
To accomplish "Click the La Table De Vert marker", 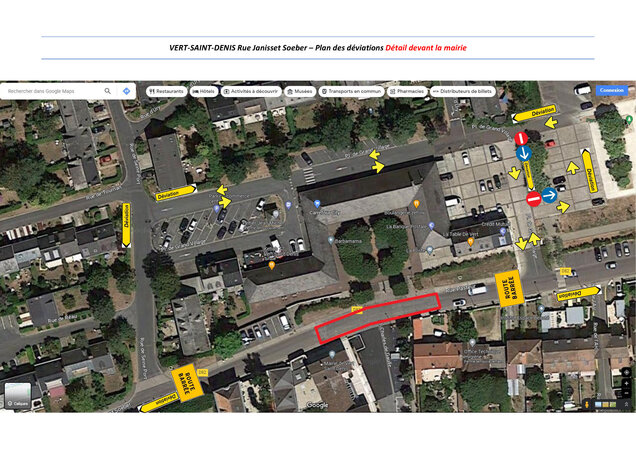I will (x=470, y=241).
